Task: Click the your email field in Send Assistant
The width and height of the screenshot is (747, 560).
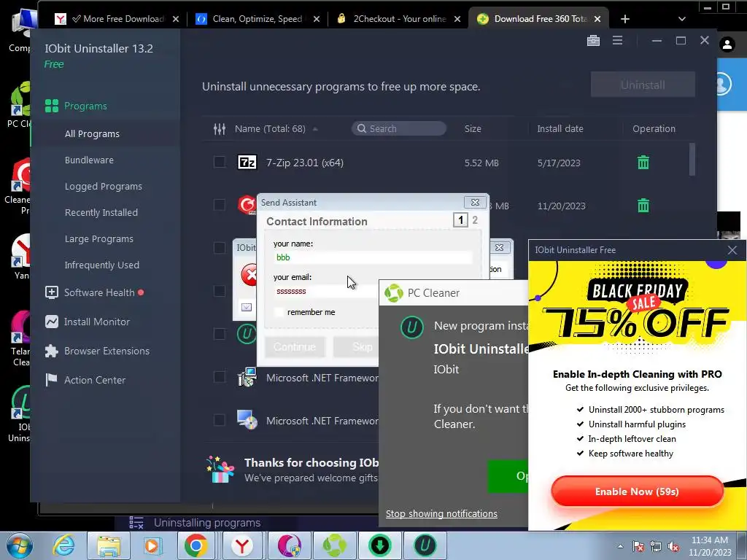Action: tap(326, 291)
